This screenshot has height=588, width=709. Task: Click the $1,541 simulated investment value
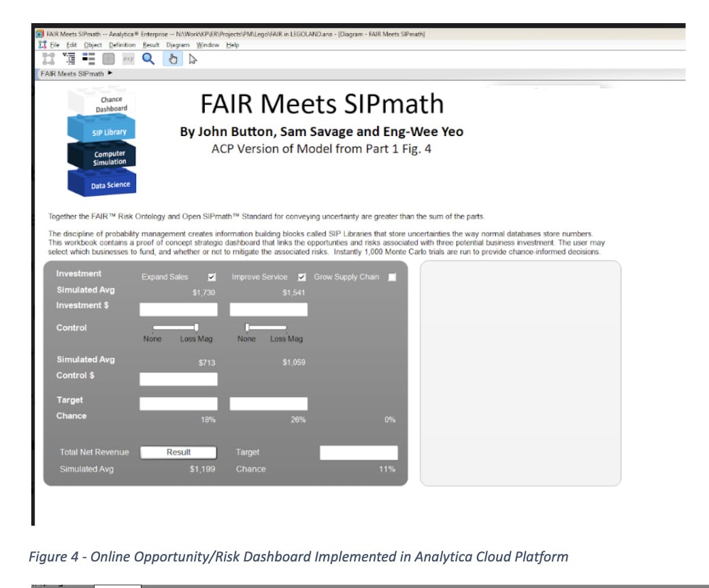[x=294, y=293]
